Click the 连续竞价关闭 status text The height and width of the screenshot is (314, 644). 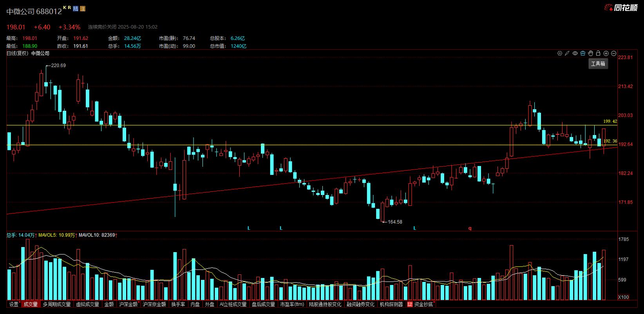click(102, 27)
